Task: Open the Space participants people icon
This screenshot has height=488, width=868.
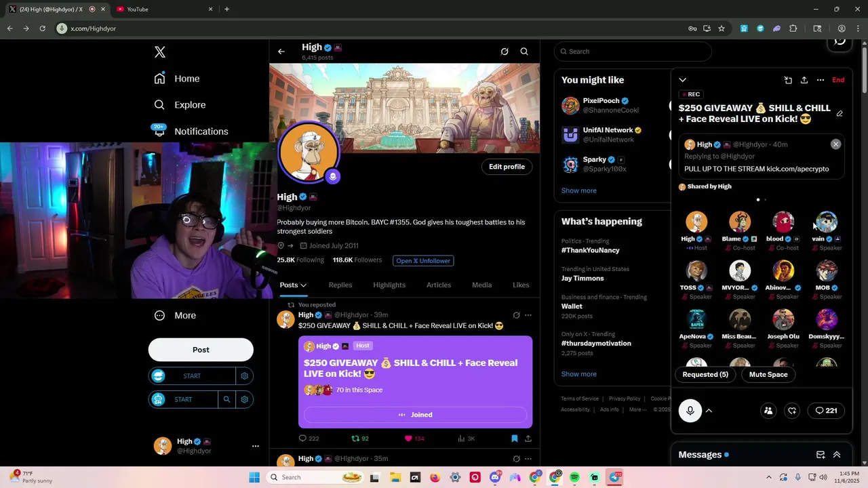Action: (768, 411)
